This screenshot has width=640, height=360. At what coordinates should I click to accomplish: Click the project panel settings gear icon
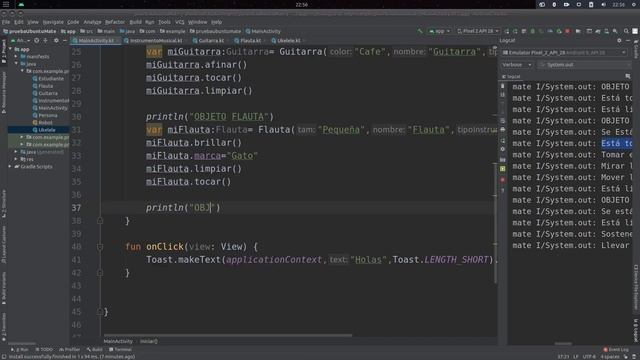[x=56, y=40]
